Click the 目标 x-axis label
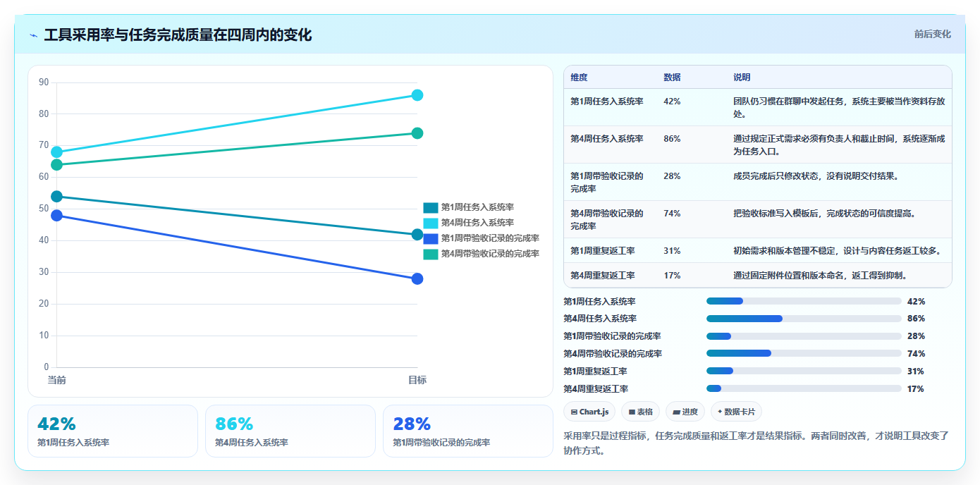Screen dimensions: 980x485 [417, 380]
